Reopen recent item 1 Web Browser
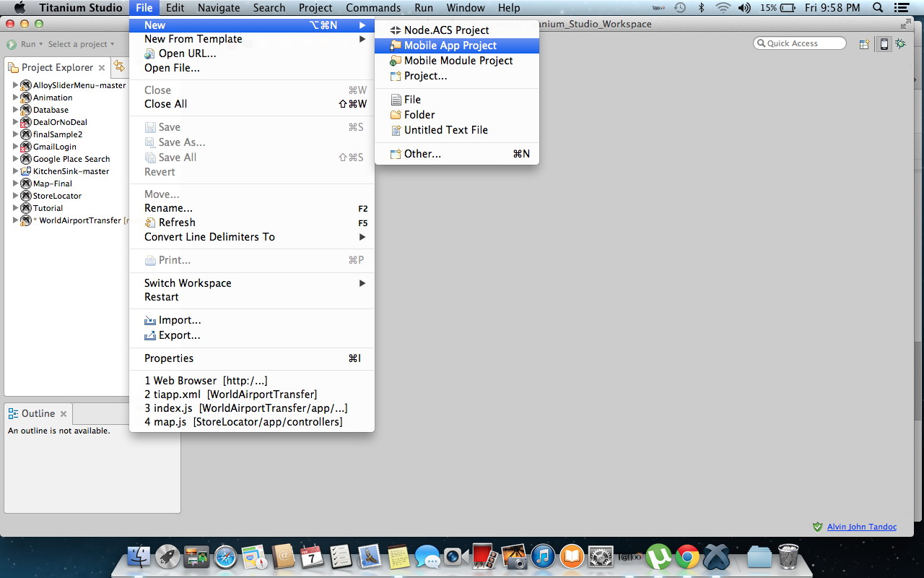This screenshot has height=578, width=924. 251,381
